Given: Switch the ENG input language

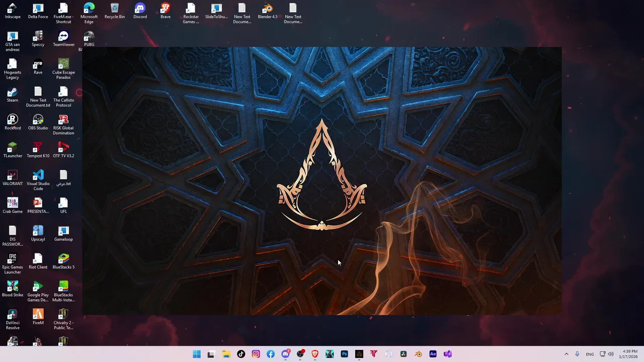Looking at the screenshot, I should point(590,354).
